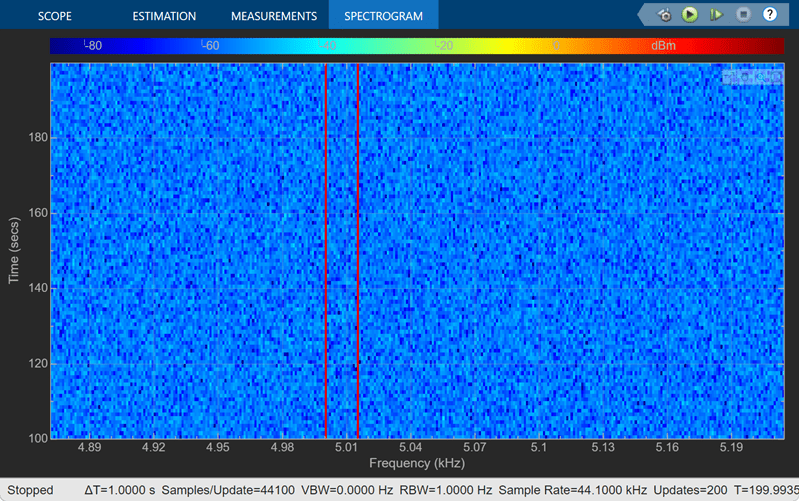Click the "5.13" frequency tick label
This screenshot has width=800, height=501.
(603, 447)
